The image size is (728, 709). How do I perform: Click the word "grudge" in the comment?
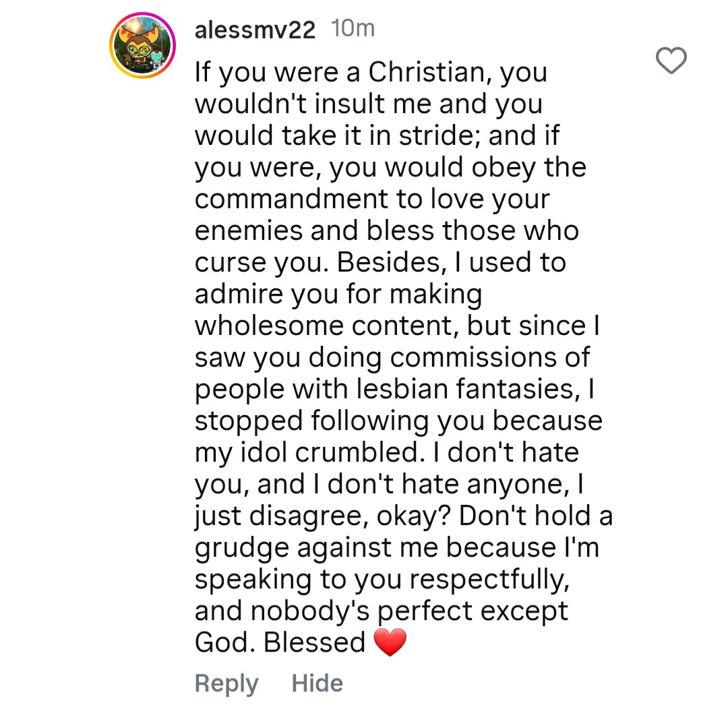240,549
